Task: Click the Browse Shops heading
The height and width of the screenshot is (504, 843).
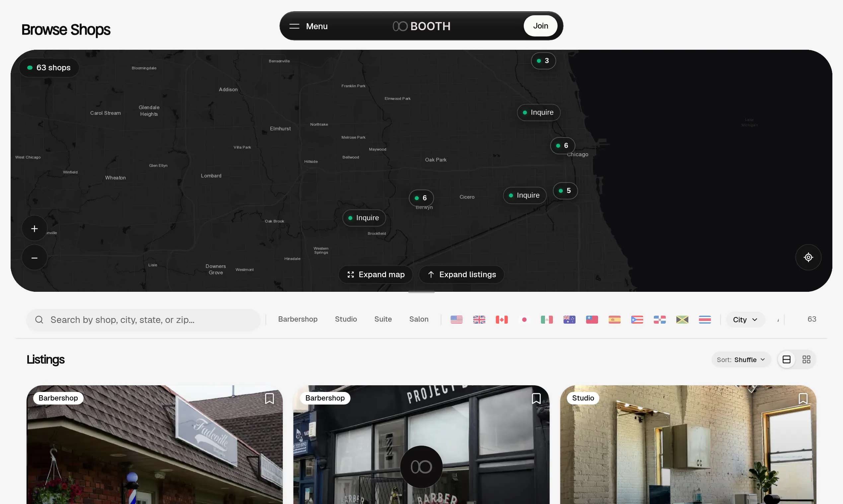Action: 66,30
